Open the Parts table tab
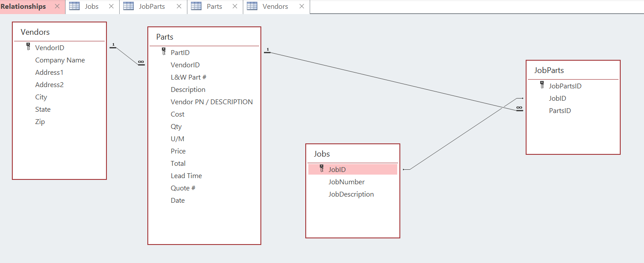Screen dimensions: 644x263 pos(214,7)
